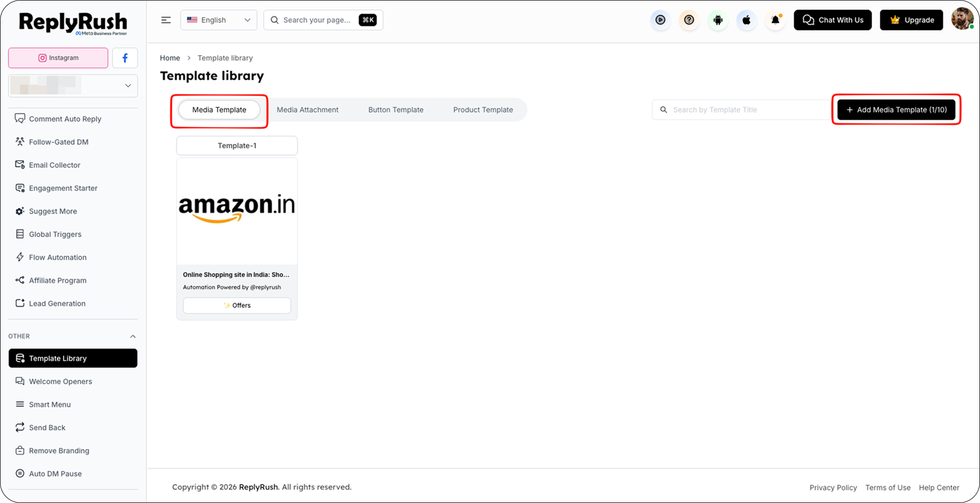
Task: Click the Template-1 title label
Action: (237, 146)
